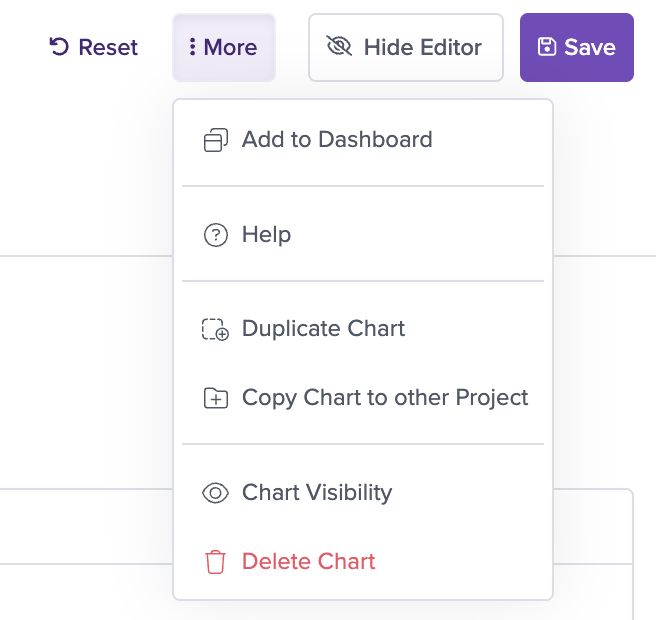Click the crossed-out eye icon
Viewport: 656px width, 620px height.
[339, 46]
